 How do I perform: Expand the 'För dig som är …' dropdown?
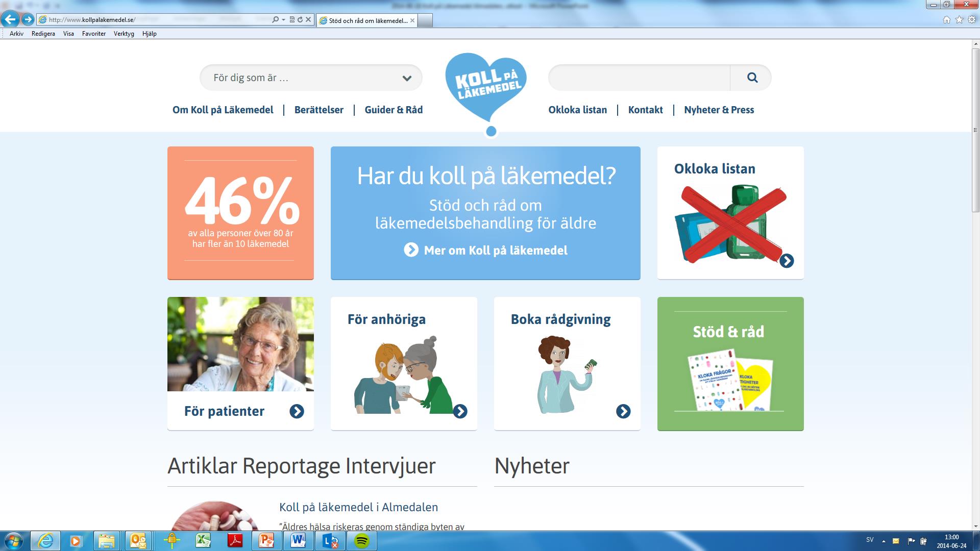[311, 78]
